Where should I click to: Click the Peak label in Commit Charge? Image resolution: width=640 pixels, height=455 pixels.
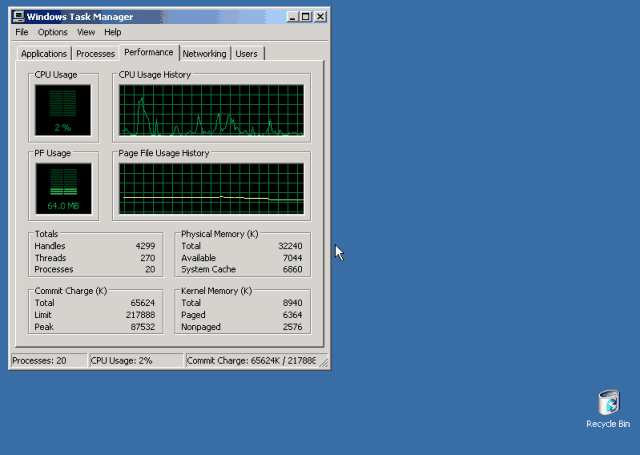point(44,327)
